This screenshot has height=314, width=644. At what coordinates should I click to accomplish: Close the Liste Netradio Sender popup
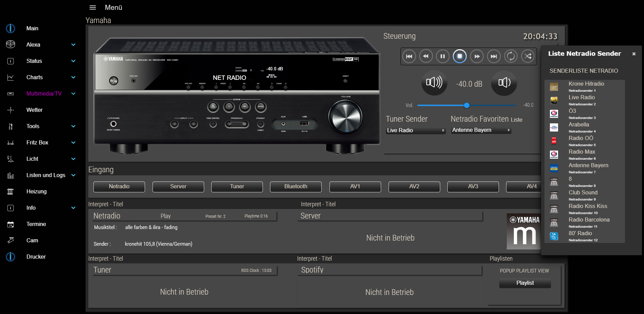(x=634, y=54)
